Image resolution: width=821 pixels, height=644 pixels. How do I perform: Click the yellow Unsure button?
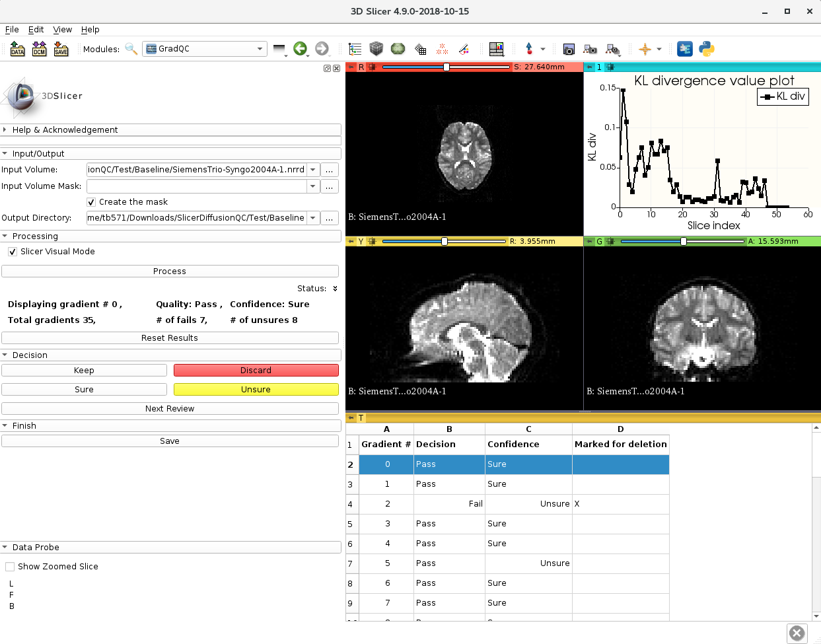click(x=256, y=390)
